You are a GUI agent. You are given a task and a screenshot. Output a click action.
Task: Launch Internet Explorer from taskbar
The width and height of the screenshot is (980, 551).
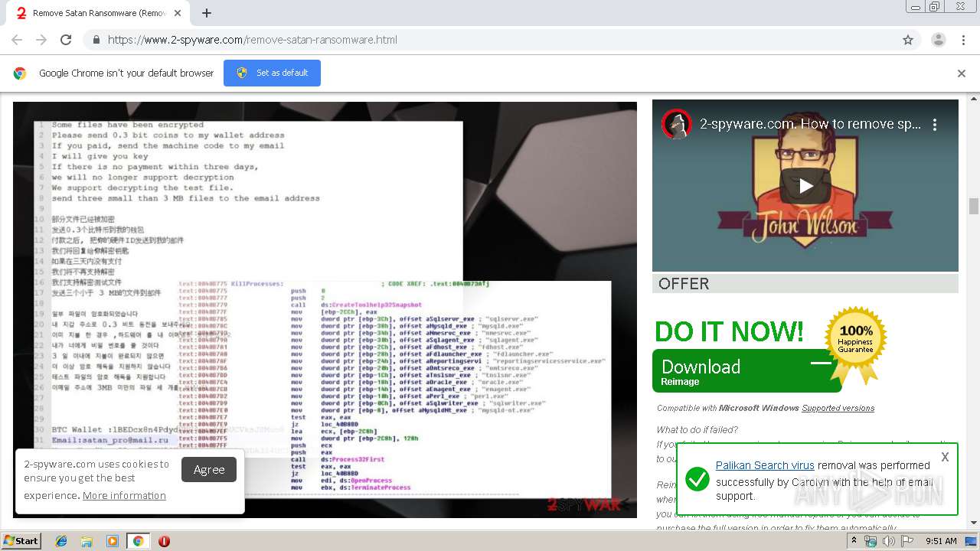61,541
